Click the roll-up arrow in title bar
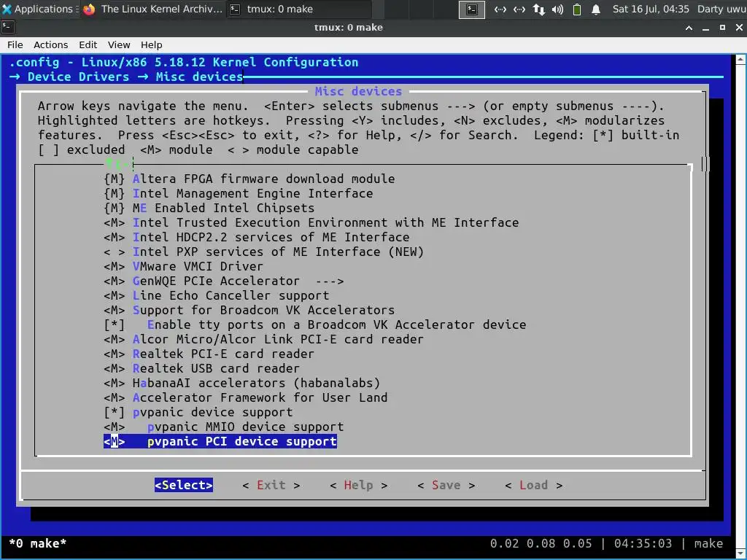 (x=689, y=28)
